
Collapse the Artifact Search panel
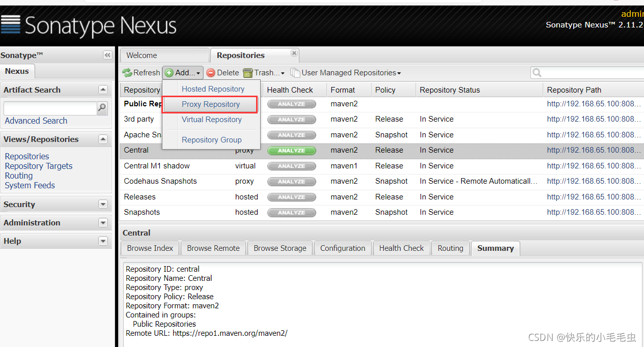pyautogui.click(x=103, y=90)
